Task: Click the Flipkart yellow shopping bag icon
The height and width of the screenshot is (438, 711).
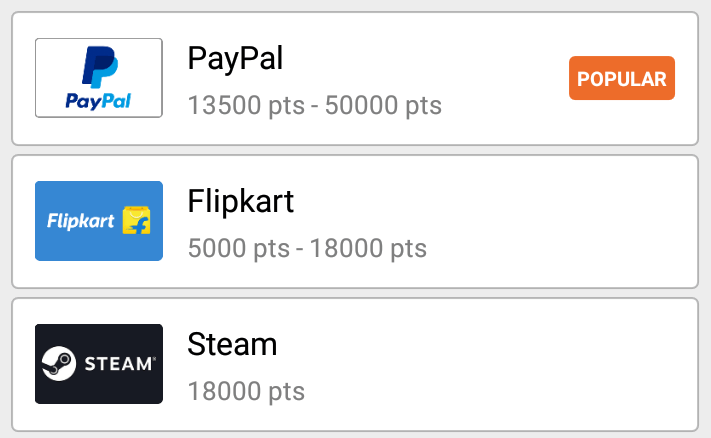Action: coord(136,221)
